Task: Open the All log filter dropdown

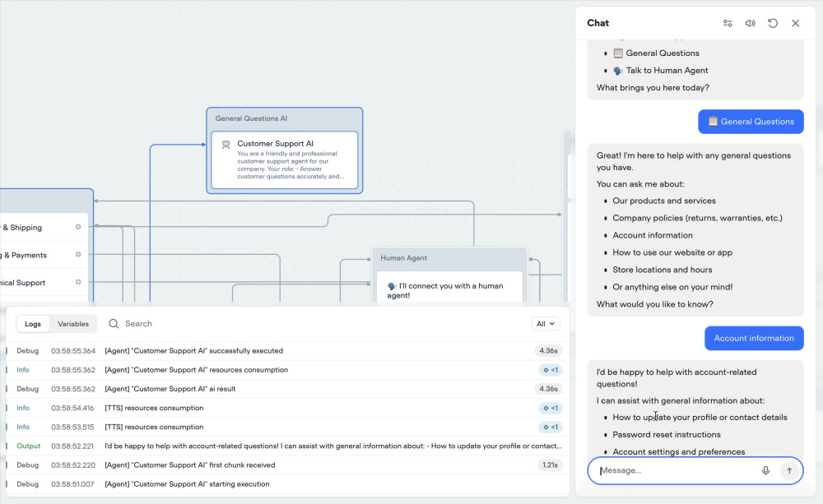Action: point(546,324)
